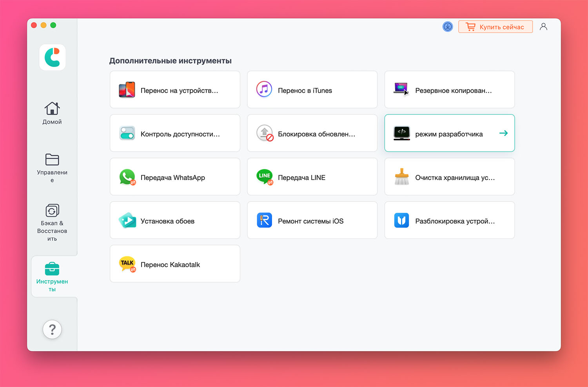The width and height of the screenshot is (588, 387).
Task: Minimize the window with yellow button
Action: click(44, 25)
